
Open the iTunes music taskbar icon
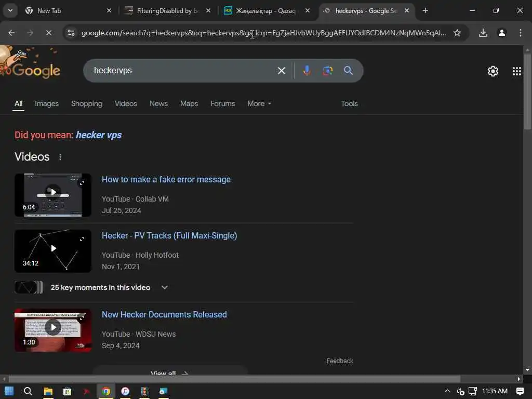125,392
